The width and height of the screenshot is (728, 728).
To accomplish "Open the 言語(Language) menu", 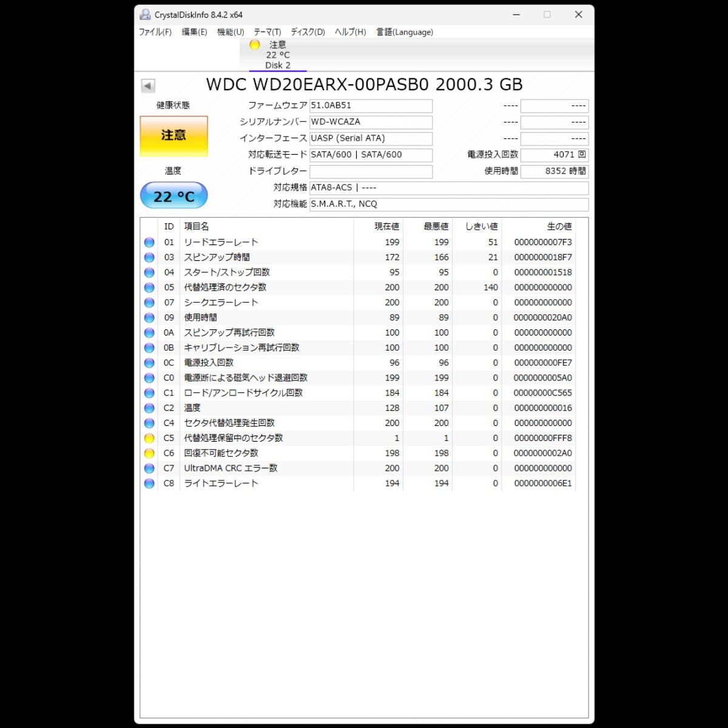I will pos(405,32).
